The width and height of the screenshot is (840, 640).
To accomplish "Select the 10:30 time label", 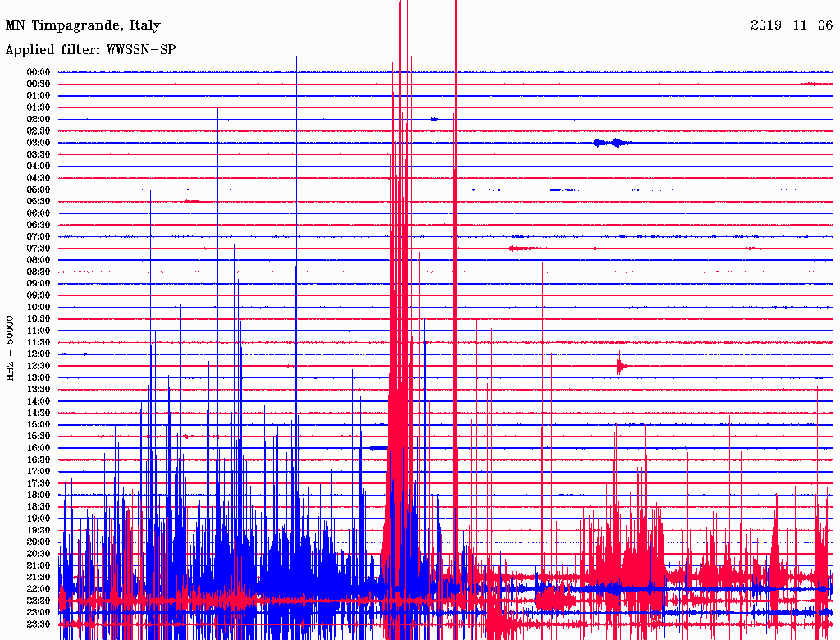I will (39, 318).
